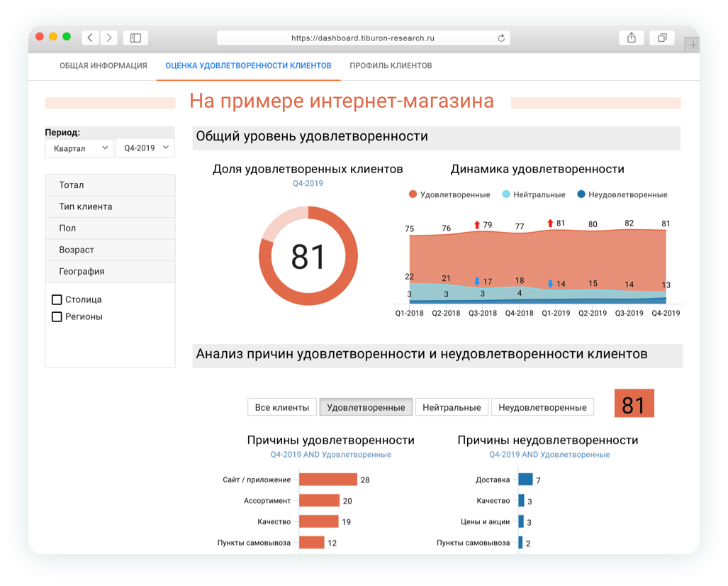
Task: Switch to the Профиль клиентов tab
Action: coord(391,65)
